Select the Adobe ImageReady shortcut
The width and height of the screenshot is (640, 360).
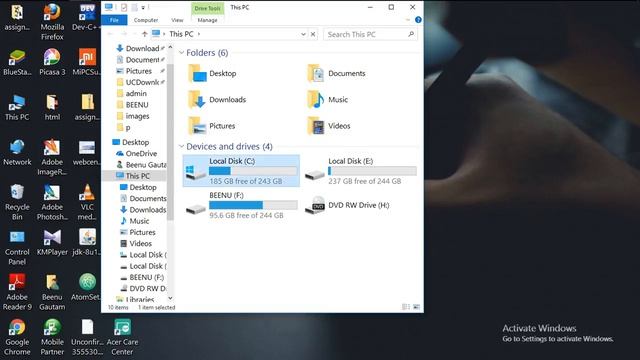pos(52,157)
